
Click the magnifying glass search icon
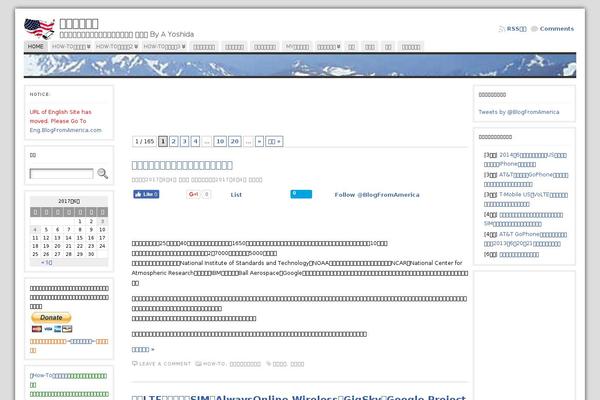click(x=102, y=173)
